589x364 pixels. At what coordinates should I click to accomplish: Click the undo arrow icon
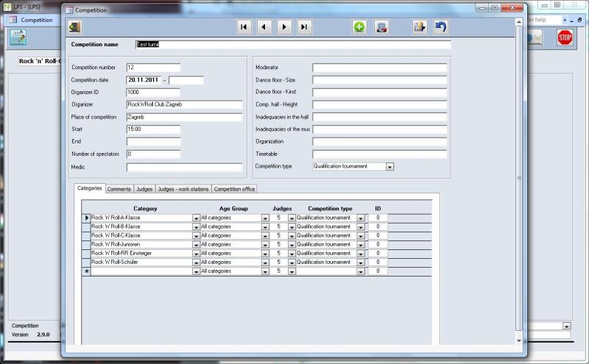[440, 27]
